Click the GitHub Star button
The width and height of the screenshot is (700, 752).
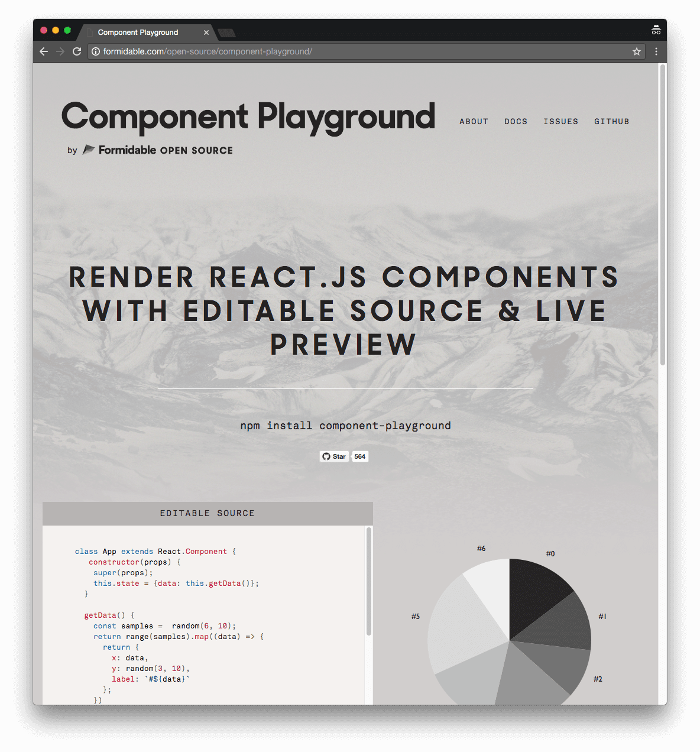334,456
